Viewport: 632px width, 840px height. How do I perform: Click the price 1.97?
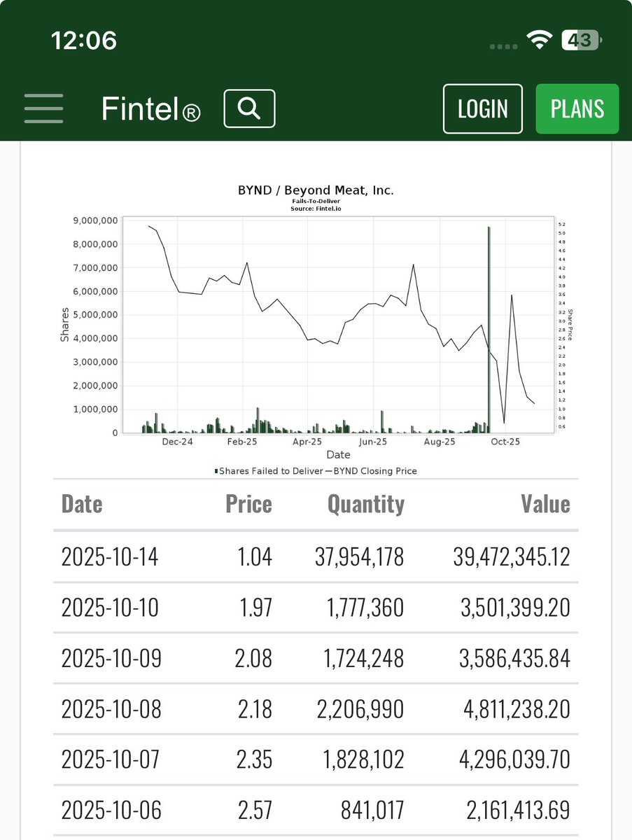click(x=255, y=608)
